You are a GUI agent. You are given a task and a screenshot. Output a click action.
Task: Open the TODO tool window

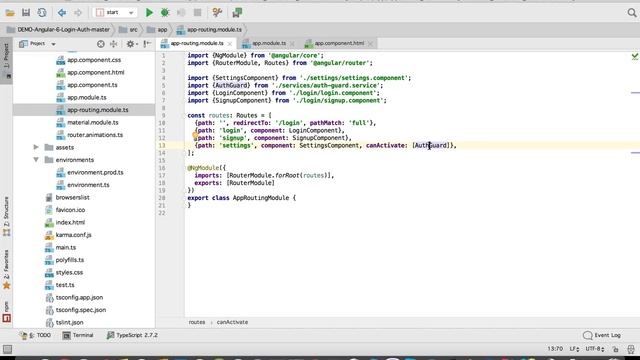[35, 336]
